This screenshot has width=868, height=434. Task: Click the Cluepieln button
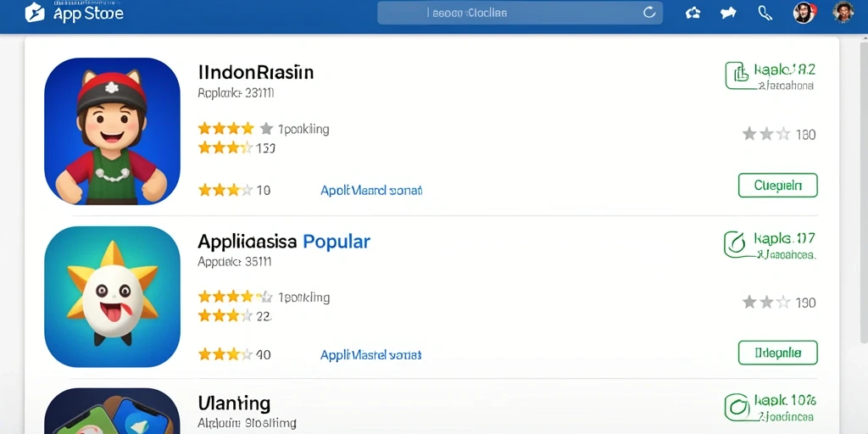click(x=778, y=186)
